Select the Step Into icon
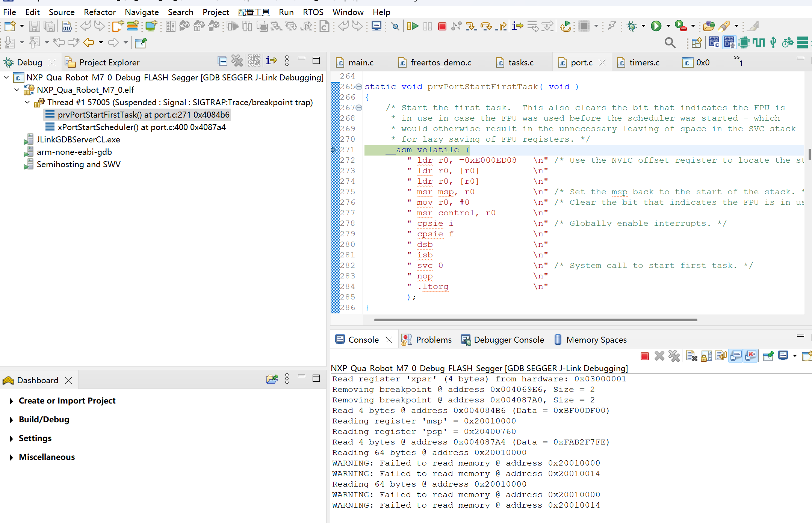This screenshot has width=812, height=523. click(471, 26)
